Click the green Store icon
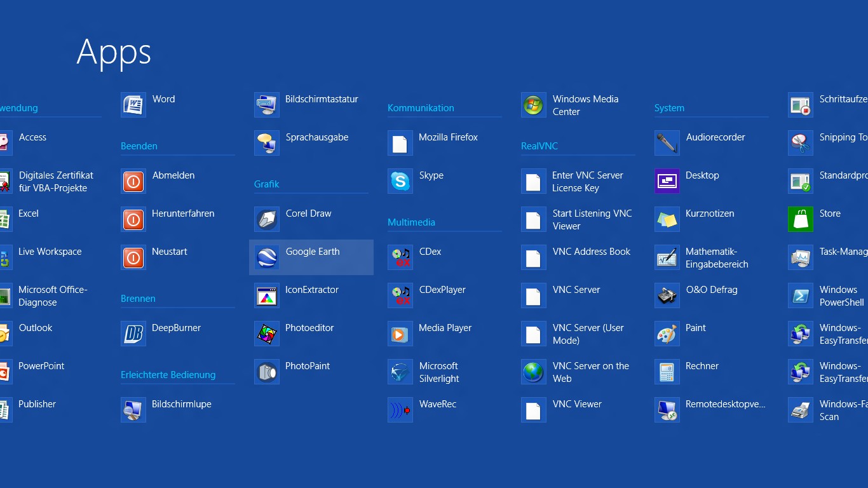868x488 pixels. (801, 219)
